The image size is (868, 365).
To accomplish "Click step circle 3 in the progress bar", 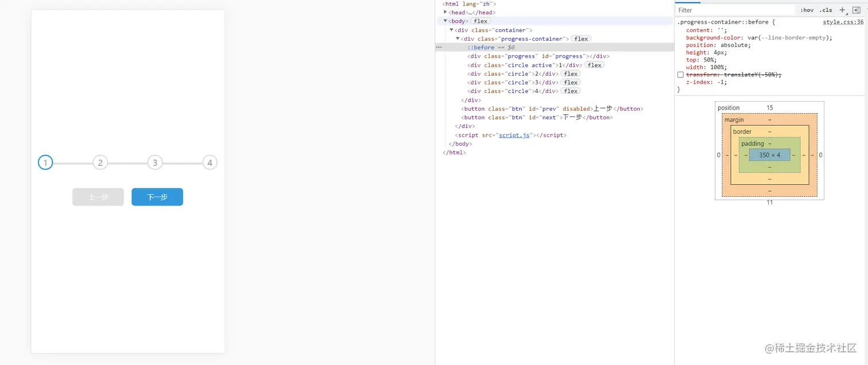I will pyautogui.click(x=155, y=162).
